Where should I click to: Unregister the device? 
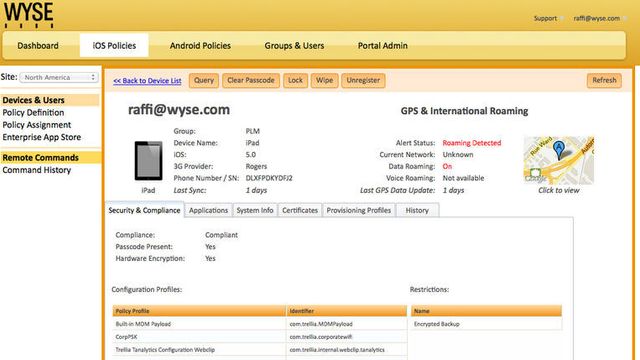(x=363, y=80)
